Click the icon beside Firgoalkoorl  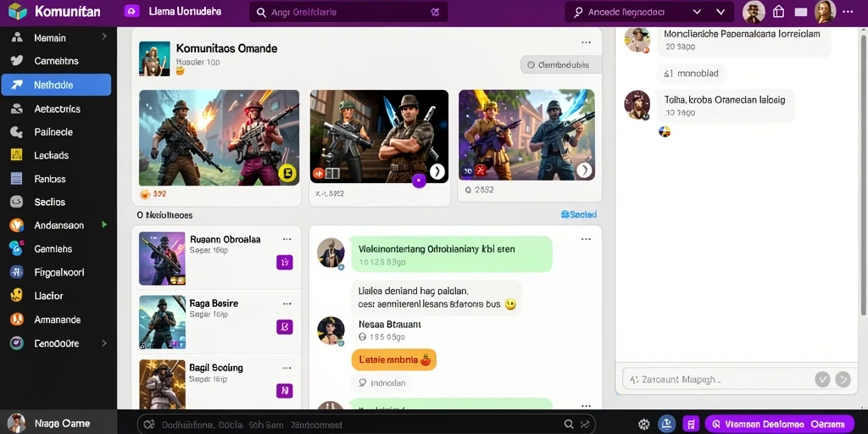(17, 272)
